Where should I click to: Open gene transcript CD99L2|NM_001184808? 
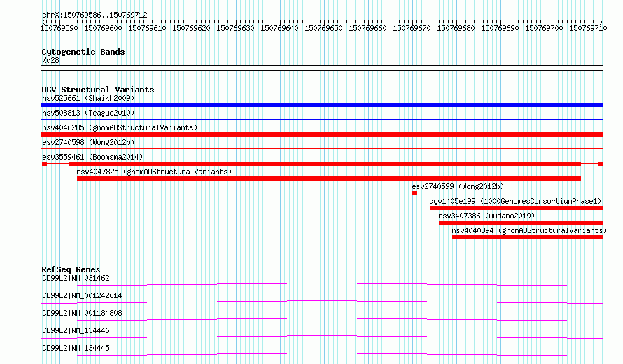coord(82,313)
